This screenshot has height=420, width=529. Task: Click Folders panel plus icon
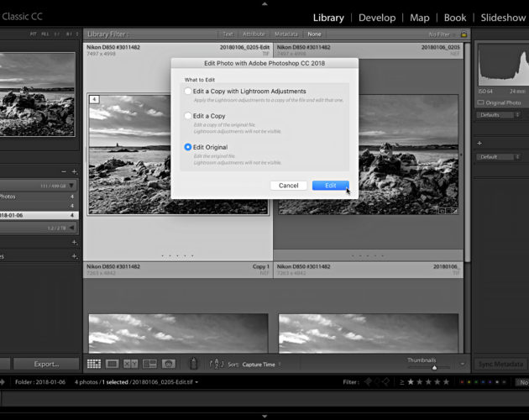[x=74, y=172]
